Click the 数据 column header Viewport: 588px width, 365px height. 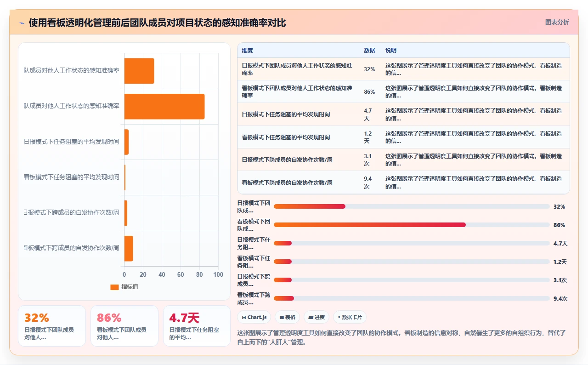369,51
